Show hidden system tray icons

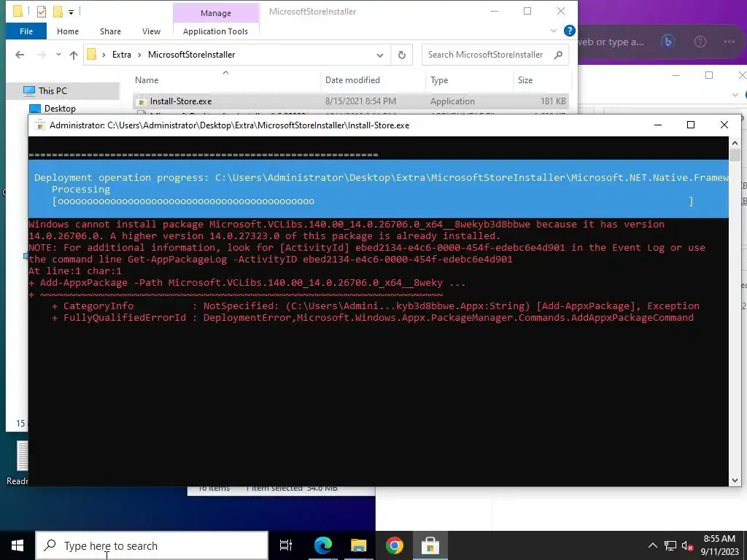pos(653,545)
